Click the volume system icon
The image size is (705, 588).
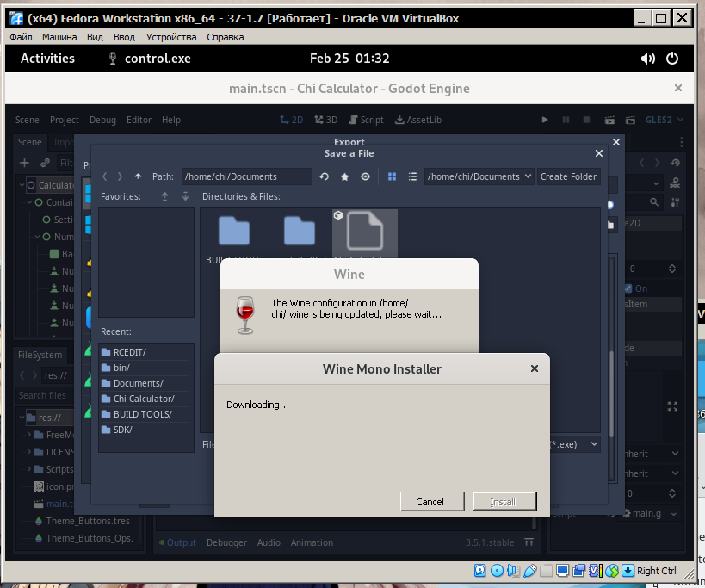[648, 59]
